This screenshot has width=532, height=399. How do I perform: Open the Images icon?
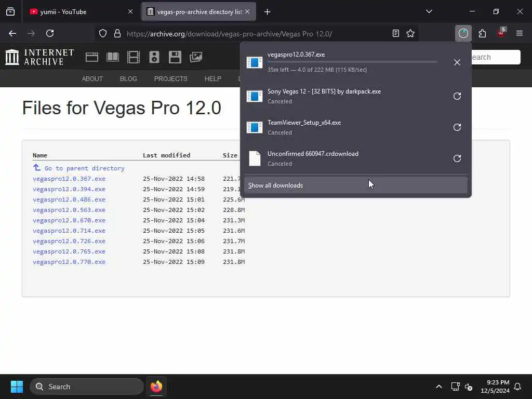tap(196, 57)
